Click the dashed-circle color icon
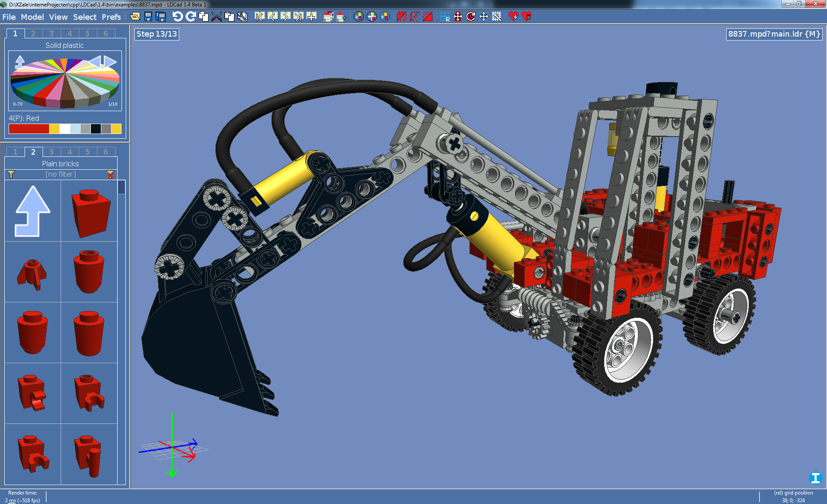The width and height of the screenshot is (827, 504). [x=385, y=17]
